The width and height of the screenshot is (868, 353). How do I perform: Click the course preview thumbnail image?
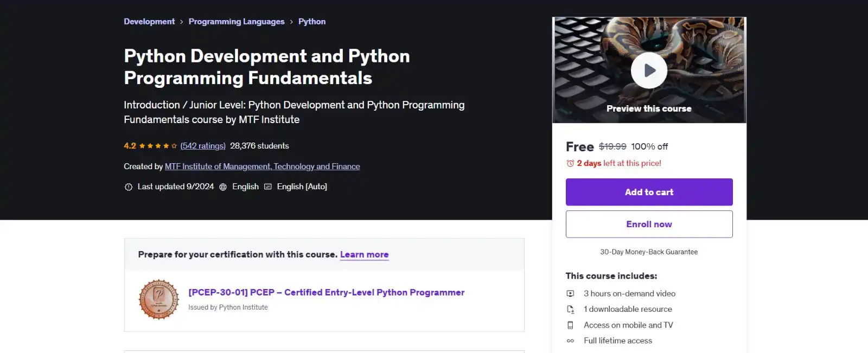coord(649,70)
